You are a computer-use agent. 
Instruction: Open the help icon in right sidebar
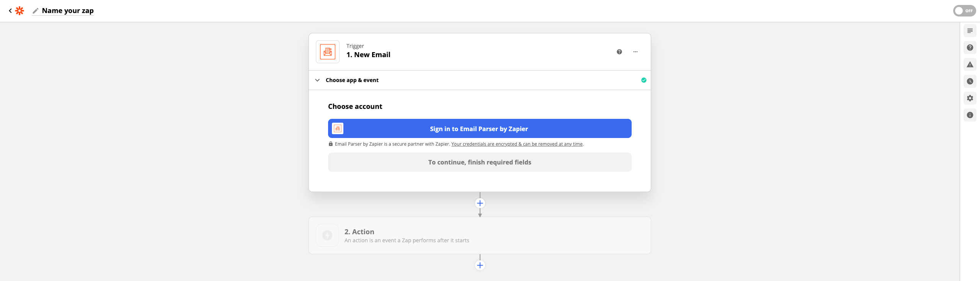(970, 48)
